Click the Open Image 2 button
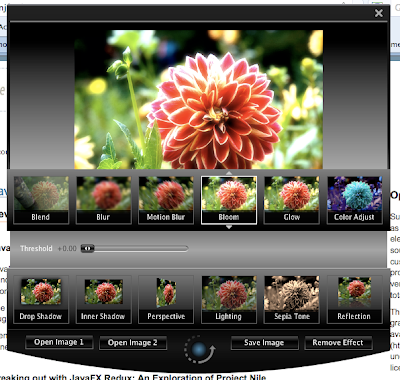 tap(133, 343)
